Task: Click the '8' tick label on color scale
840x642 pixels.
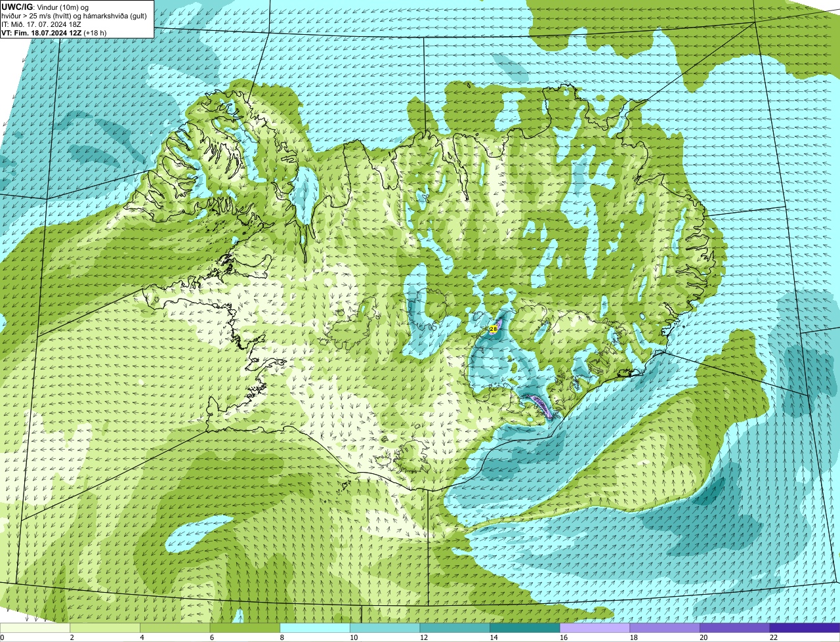Action: tap(282, 637)
